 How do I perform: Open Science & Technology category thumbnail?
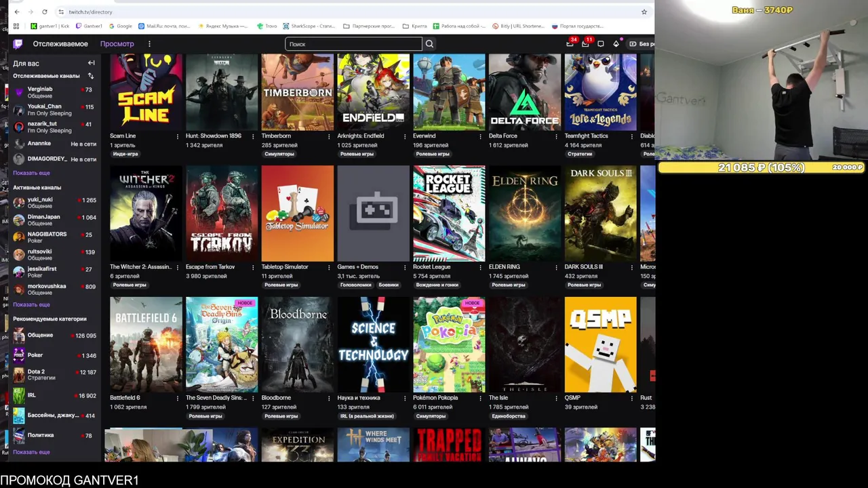374,344
